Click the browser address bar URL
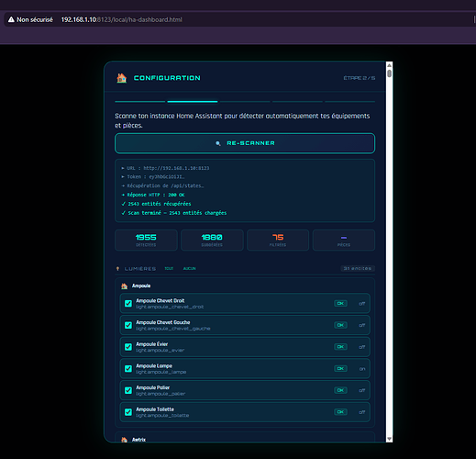Image resolution: width=476 pixels, height=459 pixels. coord(122,19)
